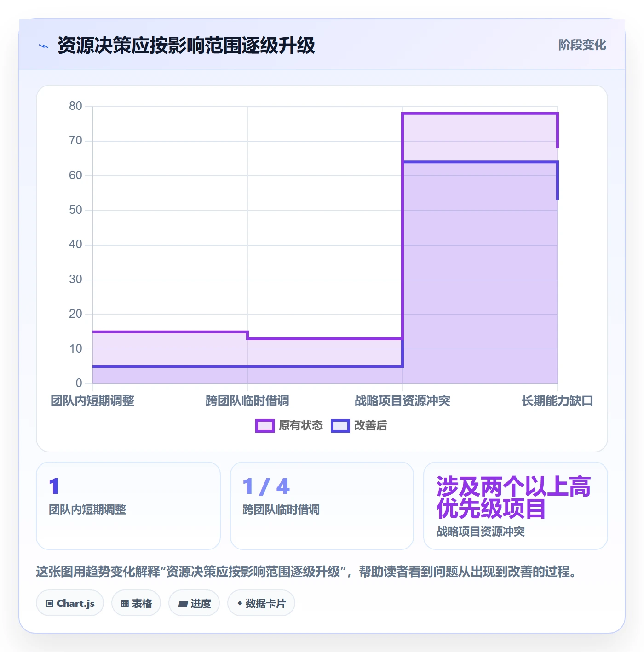
Task: Click the blue 改善后 step line at 64
Action: 480,162
